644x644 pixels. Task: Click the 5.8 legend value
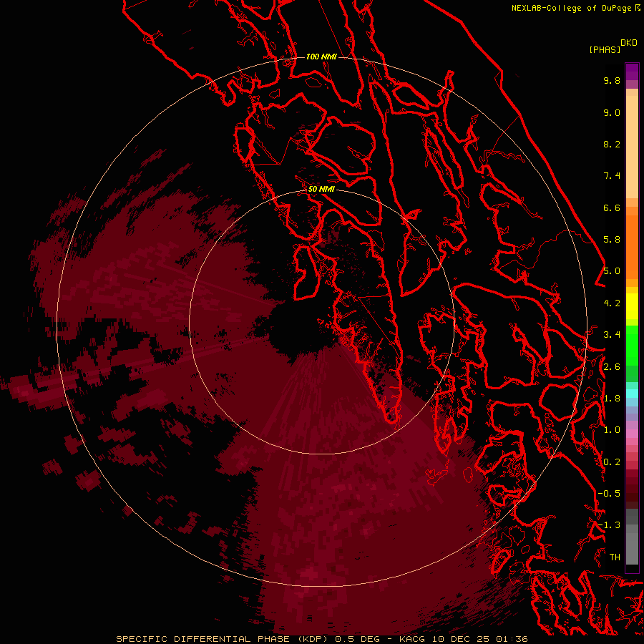point(612,240)
